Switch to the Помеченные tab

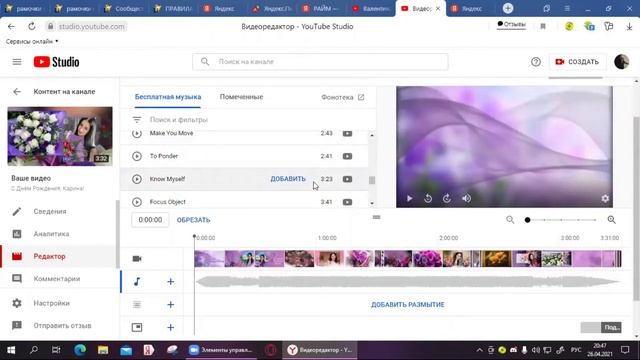(241, 97)
